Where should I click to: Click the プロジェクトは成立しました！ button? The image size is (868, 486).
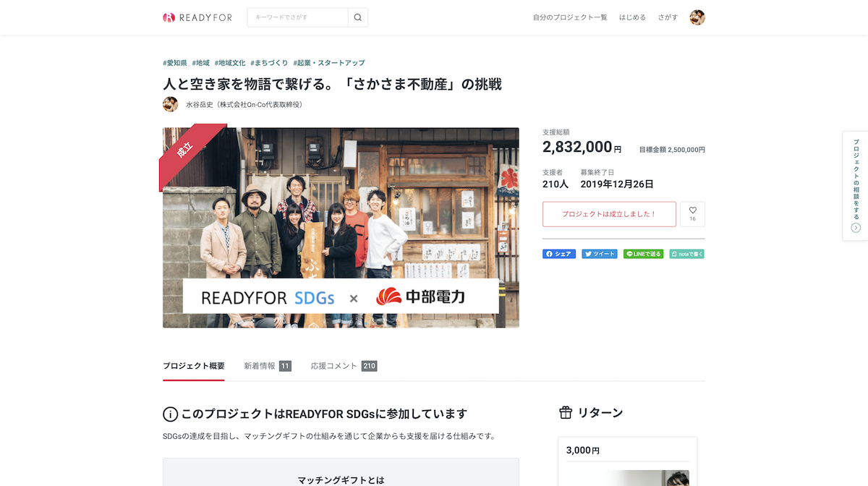coord(609,214)
